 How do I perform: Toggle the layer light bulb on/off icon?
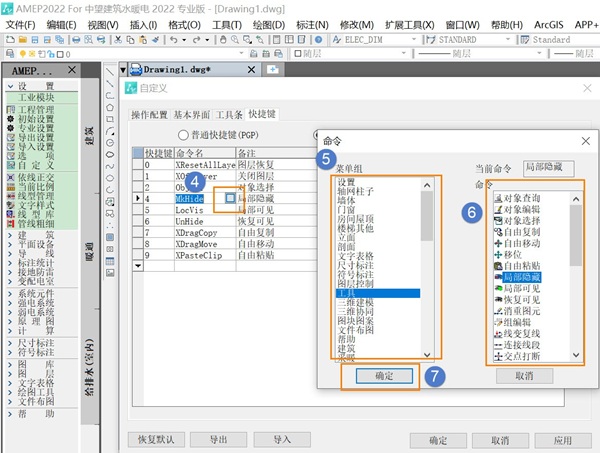pyautogui.click(x=23, y=54)
